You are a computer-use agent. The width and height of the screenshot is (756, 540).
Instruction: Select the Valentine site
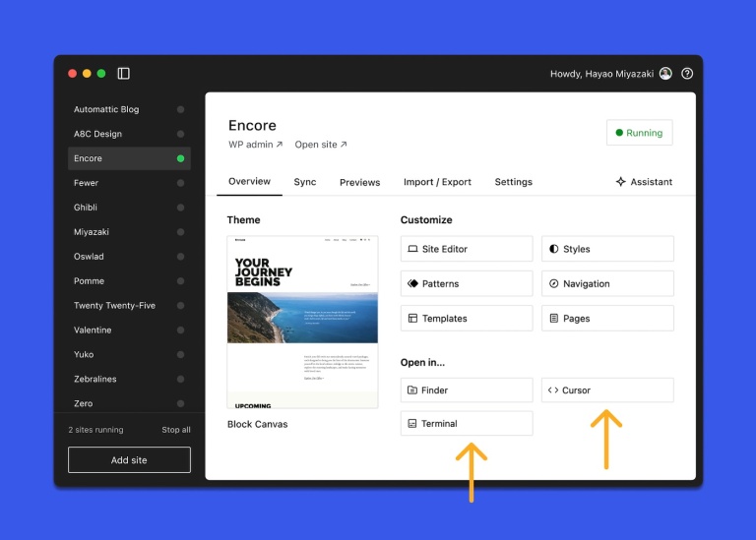click(129, 330)
